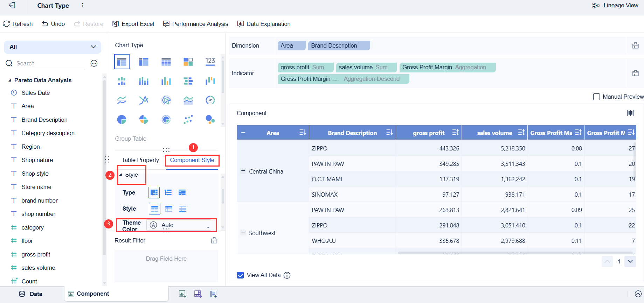
Task: Enable the Manual Preview checkbox
Action: (x=596, y=97)
